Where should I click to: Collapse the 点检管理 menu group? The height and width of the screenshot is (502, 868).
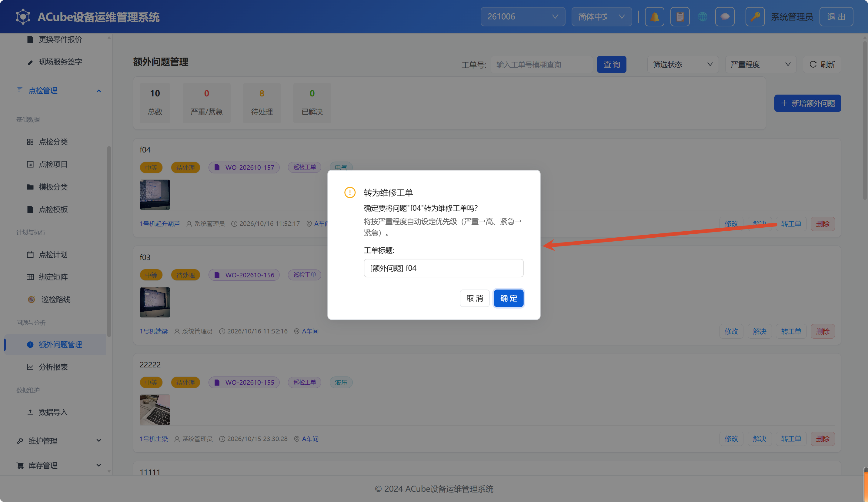[58, 91]
